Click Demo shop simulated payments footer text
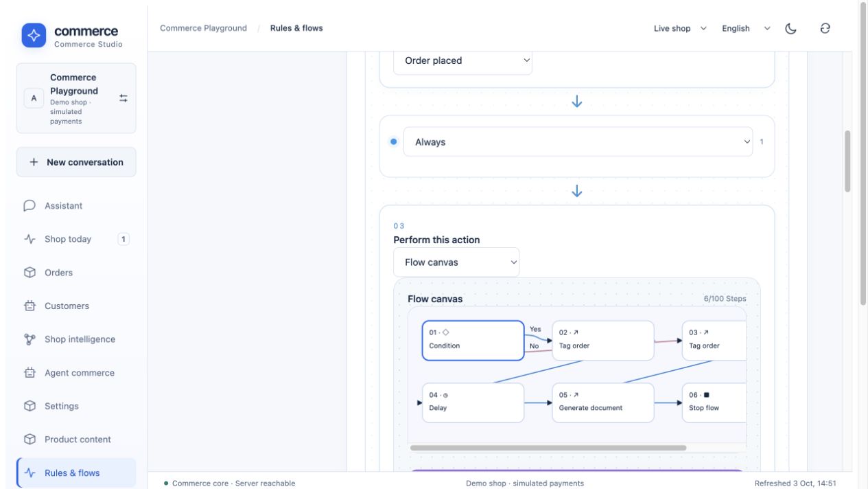The image size is (868, 489). coord(525,484)
